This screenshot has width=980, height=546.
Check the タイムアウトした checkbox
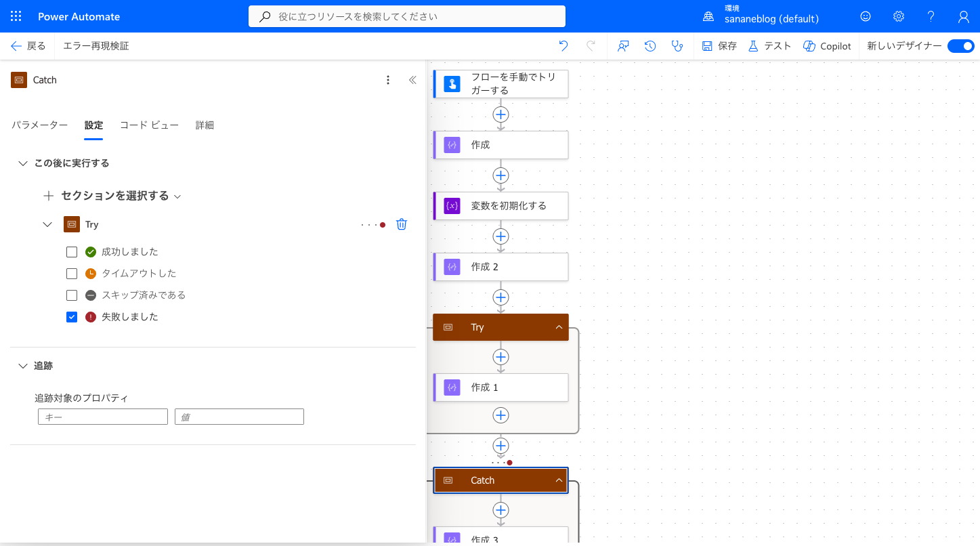tap(72, 274)
